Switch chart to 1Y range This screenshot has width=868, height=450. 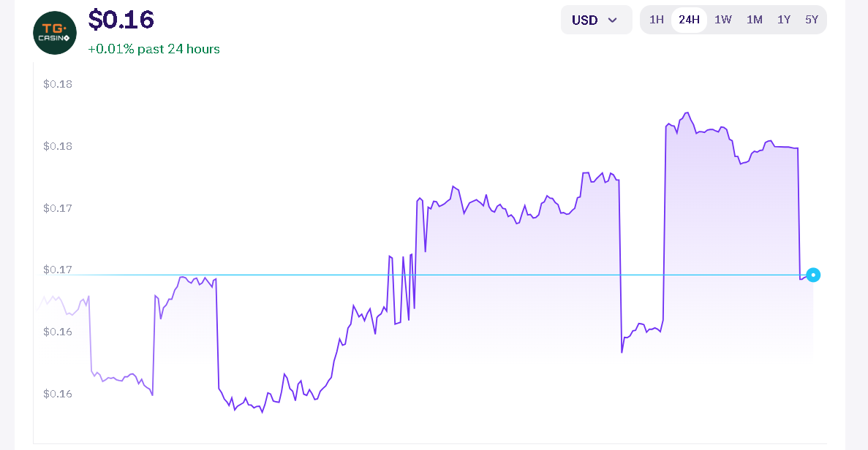point(784,20)
